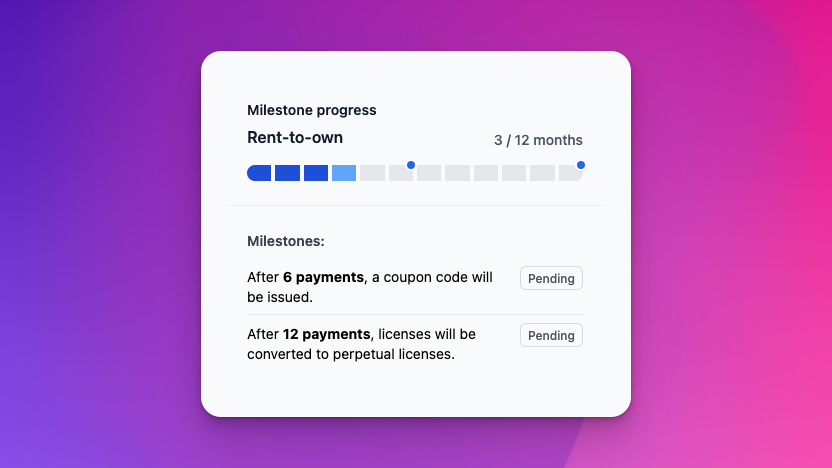Click the "Milestones:" section label
832x468 pixels.
(286, 241)
